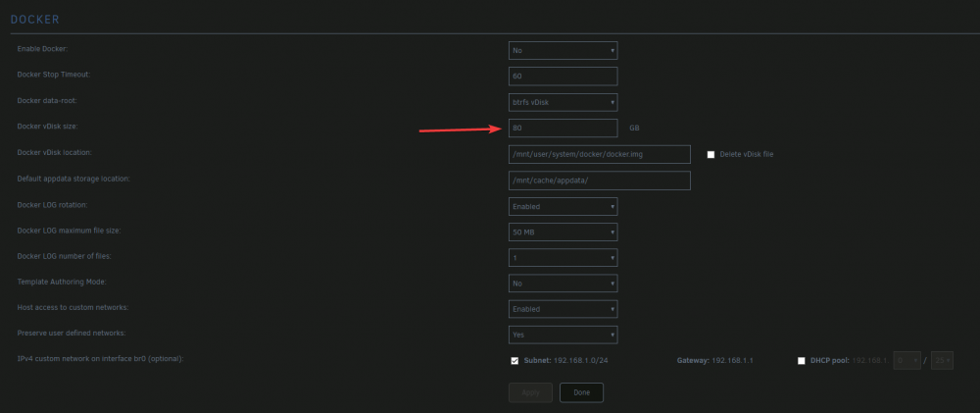
Task: Click the Template Authoring Mode label
Action: click(x=62, y=283)
